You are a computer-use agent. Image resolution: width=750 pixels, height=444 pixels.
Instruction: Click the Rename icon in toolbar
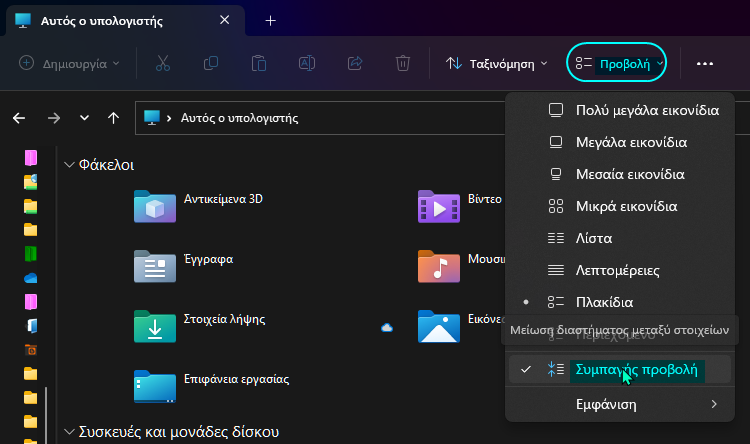(307, 63)
